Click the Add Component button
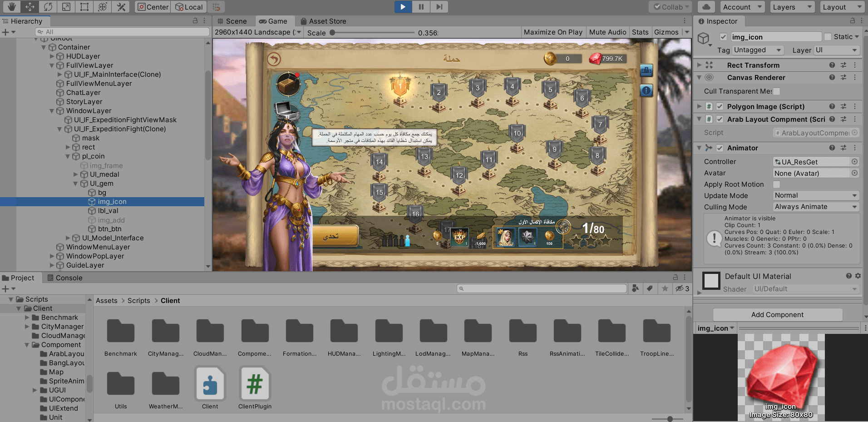 (x=777, y=315)
